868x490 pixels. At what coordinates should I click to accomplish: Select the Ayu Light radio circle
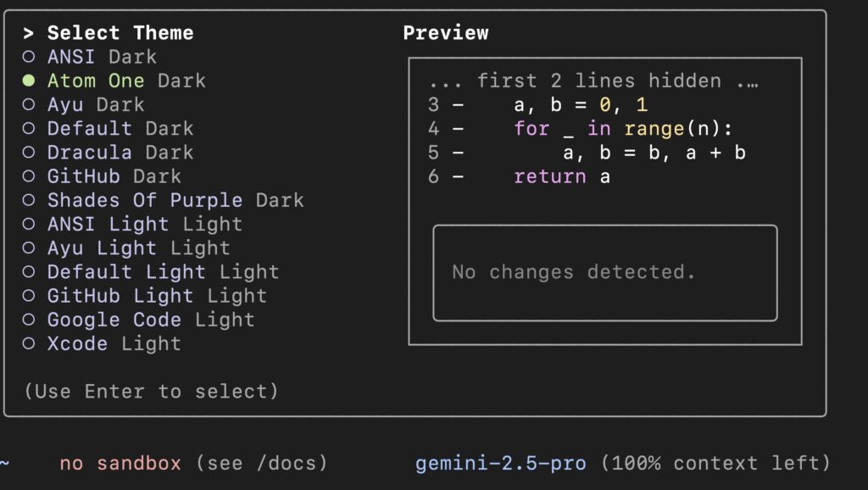tap(29, 248)
